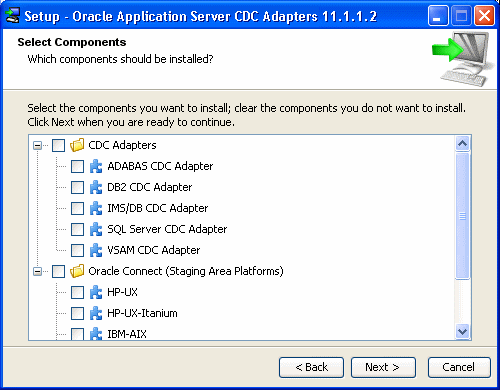The image size is (500, 390).
Task: Click the CDC Adapters folder icon
Action: point(77,145)
